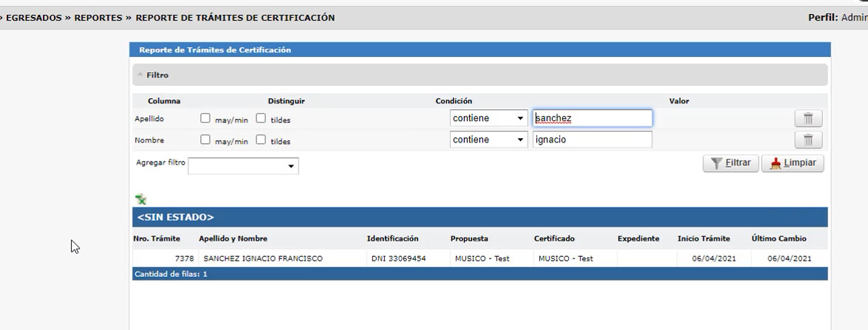Go to EGRESADOS breadcrumb
The height and width of the screenshot is (330, 868).
pos(34,18)
